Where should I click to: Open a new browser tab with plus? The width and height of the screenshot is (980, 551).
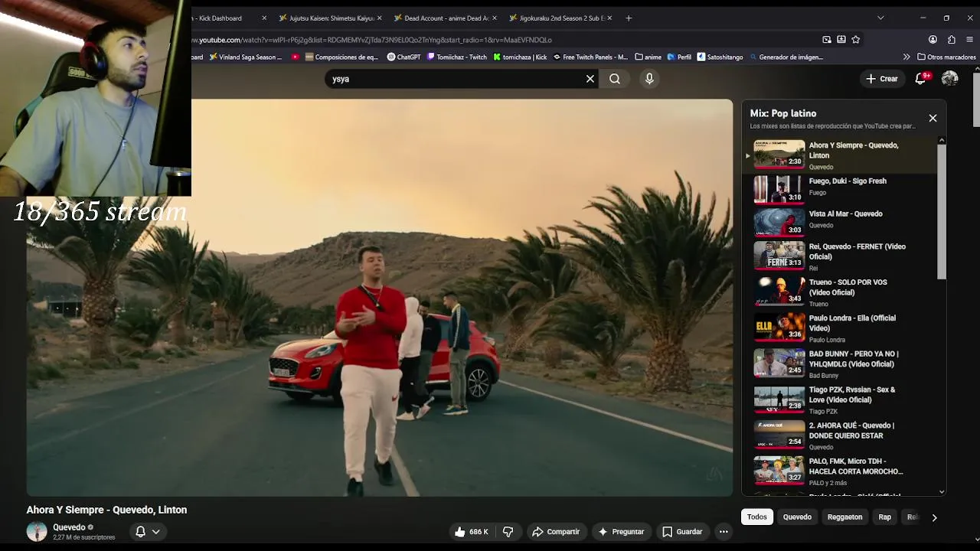(x=629, y=18)
